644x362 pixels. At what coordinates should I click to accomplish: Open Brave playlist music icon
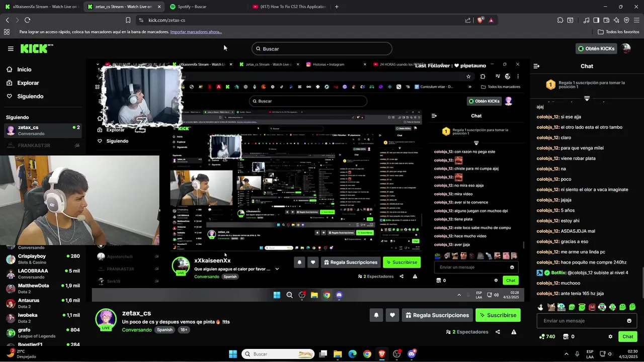point(586,20)
